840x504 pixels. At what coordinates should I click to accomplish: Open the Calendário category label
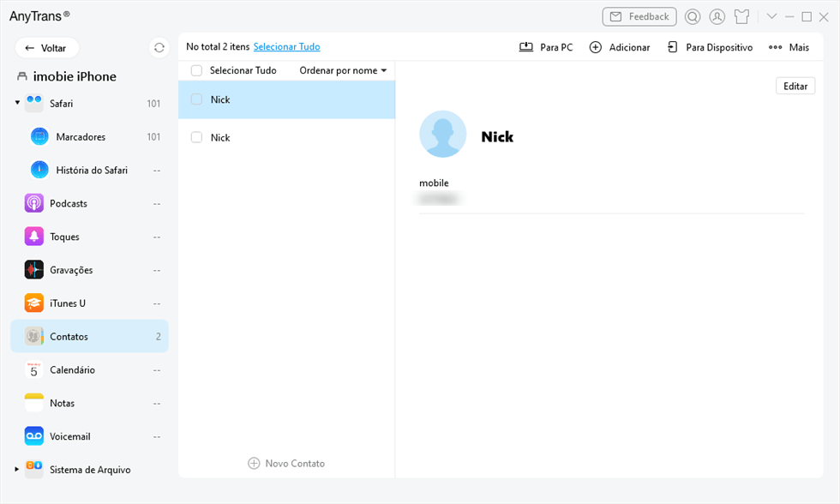click(x=72, y=370)
